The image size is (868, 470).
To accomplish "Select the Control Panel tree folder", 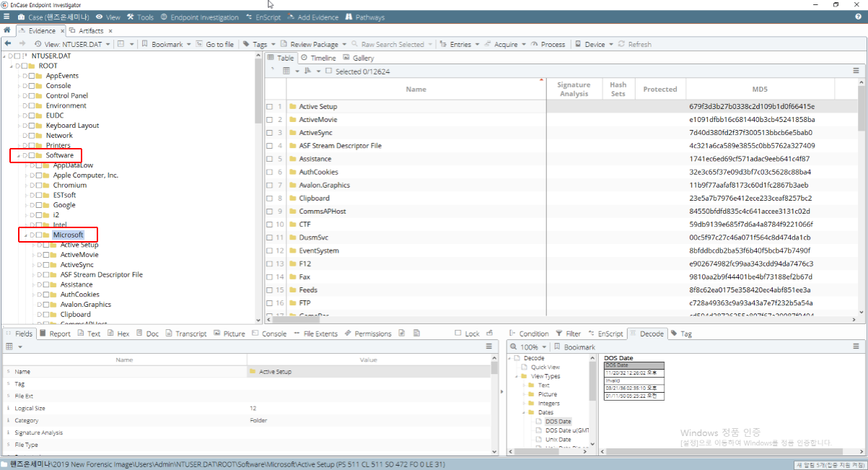I will tap(67, 95).
